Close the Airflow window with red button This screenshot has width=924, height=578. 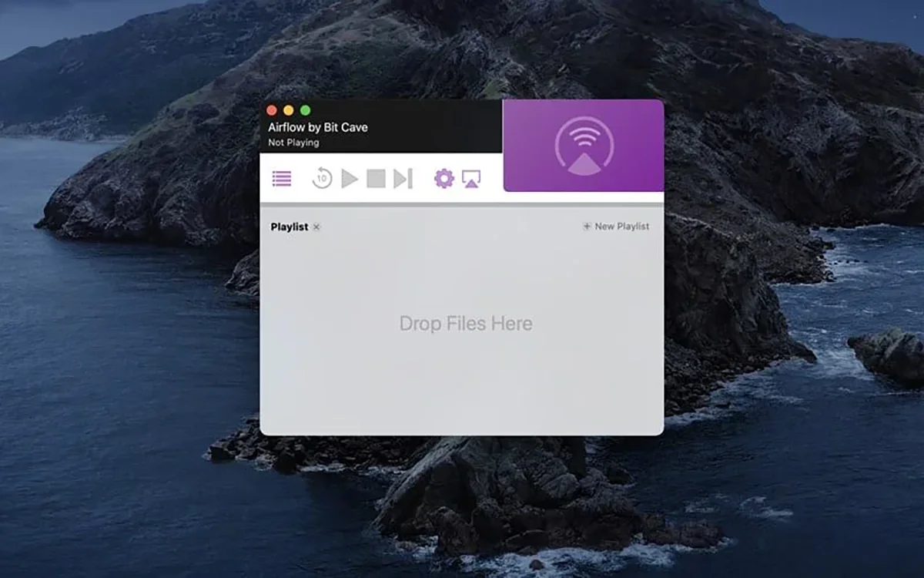pos(272,110)
